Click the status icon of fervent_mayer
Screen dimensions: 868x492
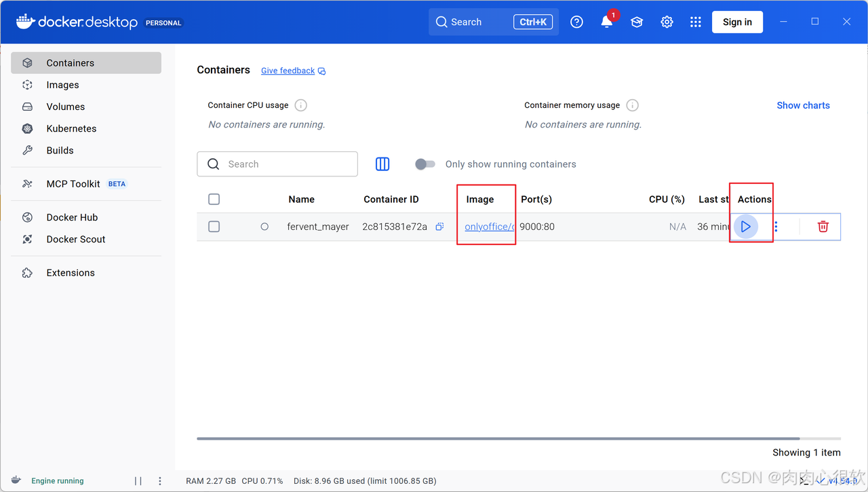pyautogui.click(x=264, y=227)
